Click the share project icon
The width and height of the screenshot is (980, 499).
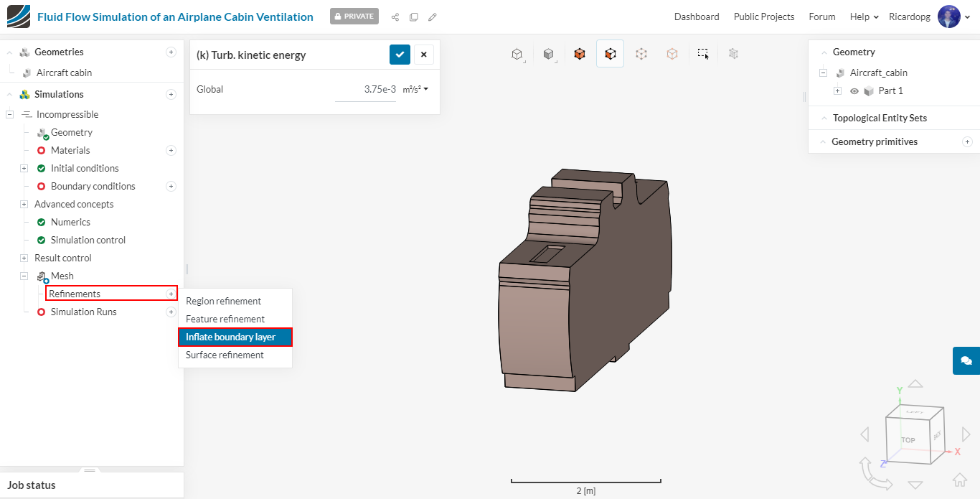click(x=395, y=17)
